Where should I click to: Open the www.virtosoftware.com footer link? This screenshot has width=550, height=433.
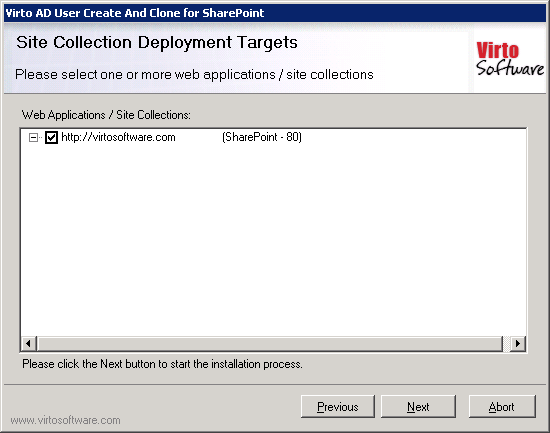65,420
